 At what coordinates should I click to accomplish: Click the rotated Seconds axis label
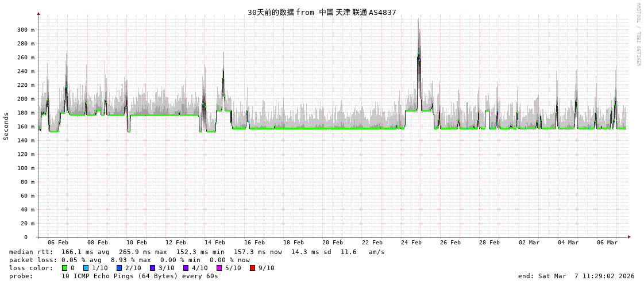point(6,126)
